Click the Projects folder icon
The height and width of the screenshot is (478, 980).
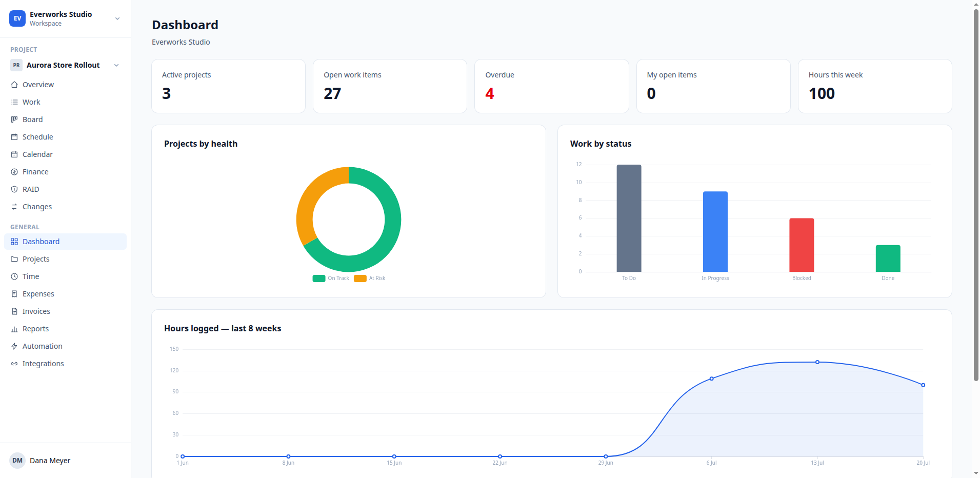coord(14,259)
